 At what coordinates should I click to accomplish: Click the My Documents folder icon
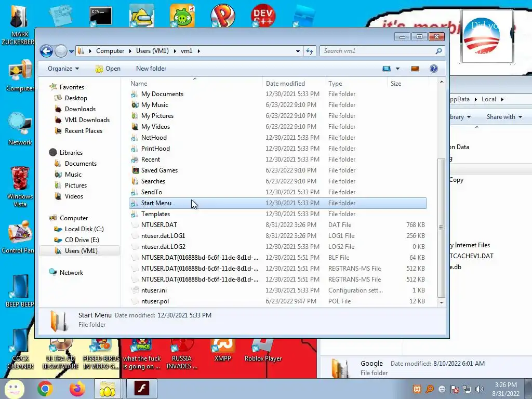click(x=135, y=94)
